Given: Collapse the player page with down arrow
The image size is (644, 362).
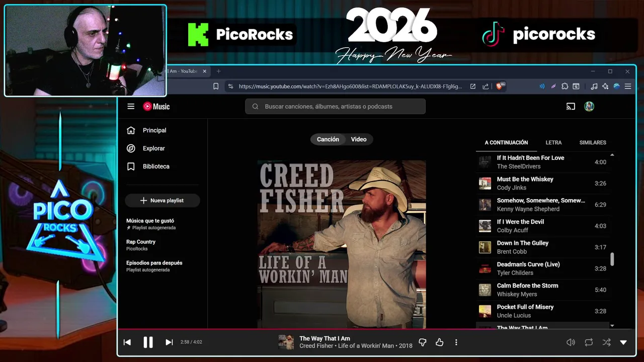Looking at the screenshot, I should point(623,342).
